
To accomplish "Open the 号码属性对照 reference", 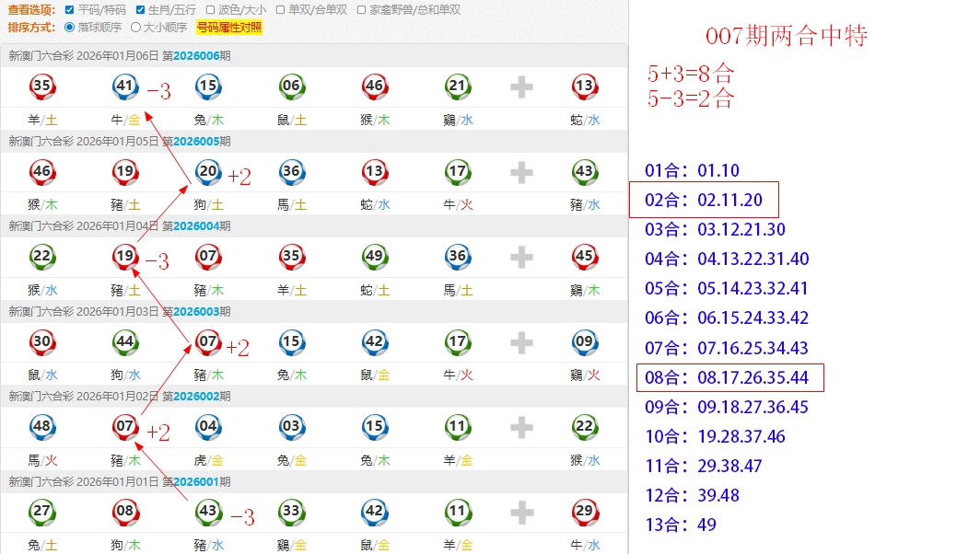I will (x=228, y=28).
